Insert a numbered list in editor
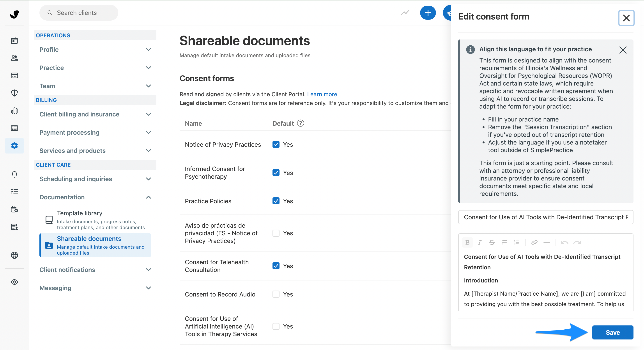This screenshot has height=350, width=644. pyautogui.click(x=517, y=242)
